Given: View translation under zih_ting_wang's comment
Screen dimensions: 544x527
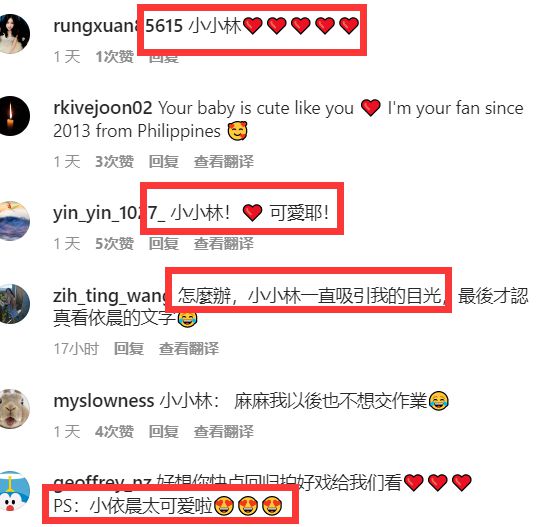Looking at the screenshot, I should click(x=189, y=348).
